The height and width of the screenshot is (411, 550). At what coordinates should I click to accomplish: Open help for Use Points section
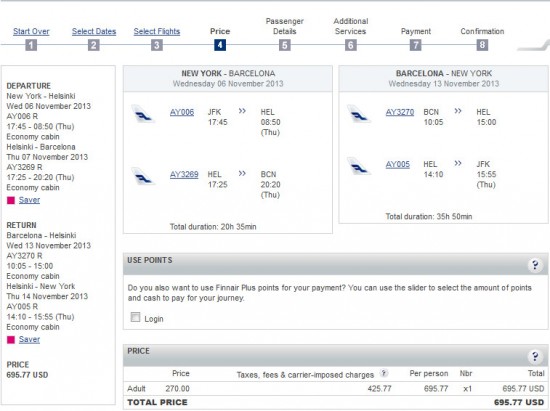(x=535, y=265)
